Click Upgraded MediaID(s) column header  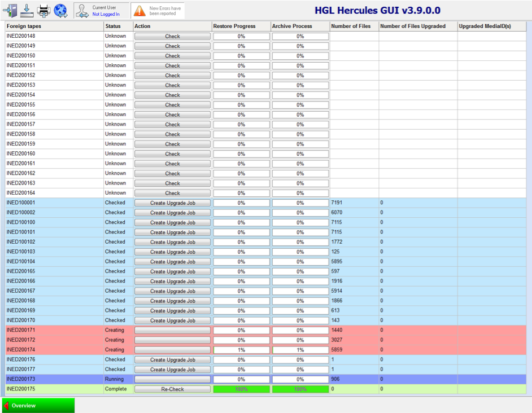tap(492, 26)
